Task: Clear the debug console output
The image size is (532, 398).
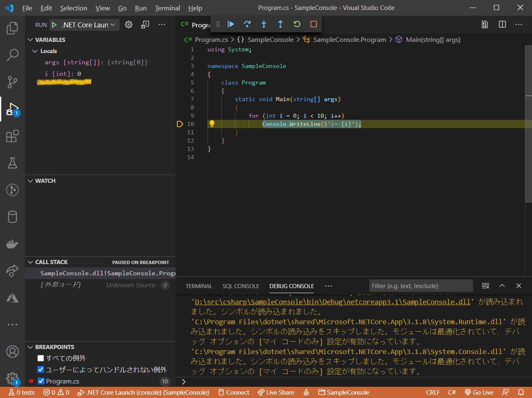Action: (485, 286)
